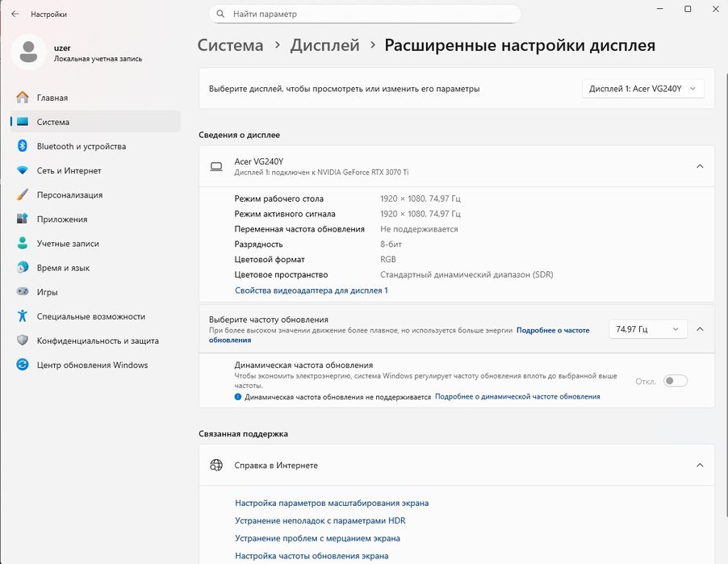Open Свойства видеоадаптера для дисплея 1 link
This screenshot has width=728, height=564.
coord(311,290)
